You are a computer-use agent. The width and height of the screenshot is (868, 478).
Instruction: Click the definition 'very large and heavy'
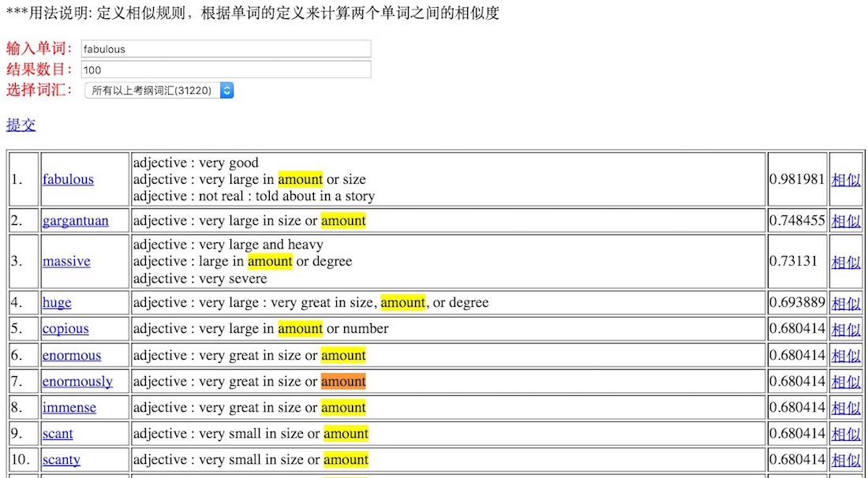[260, 245]
